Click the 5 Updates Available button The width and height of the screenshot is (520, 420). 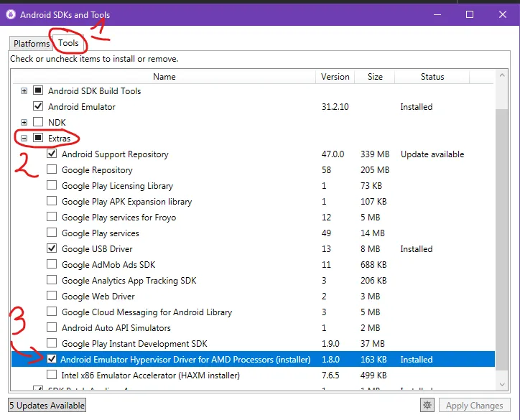pos(47,406)
